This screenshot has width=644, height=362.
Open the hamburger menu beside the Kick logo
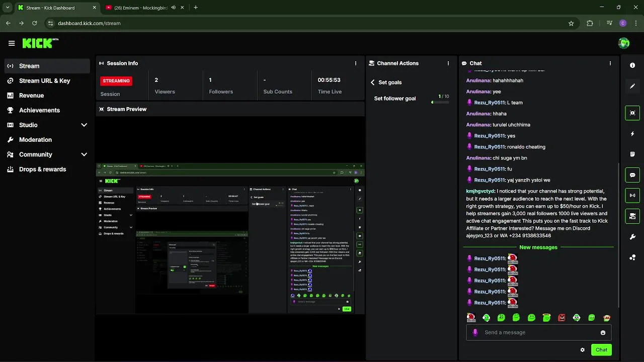[12, 43]
